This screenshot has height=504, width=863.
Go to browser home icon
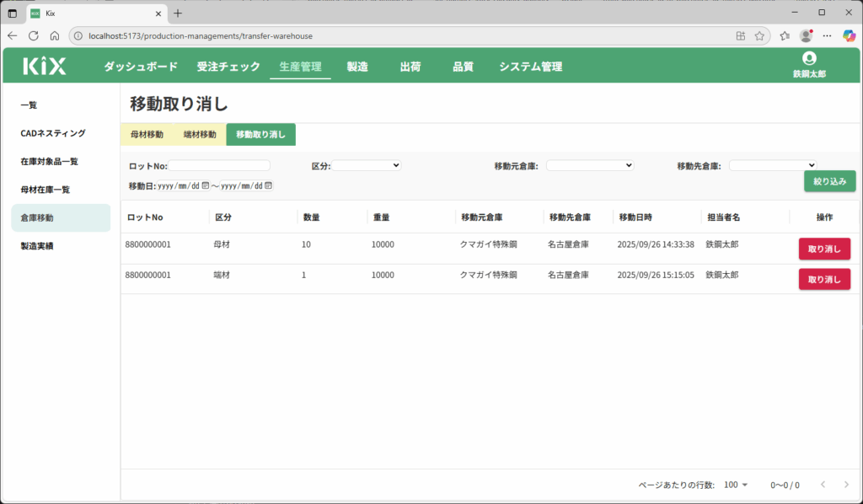pyautogui.click(x=55, y=36)
